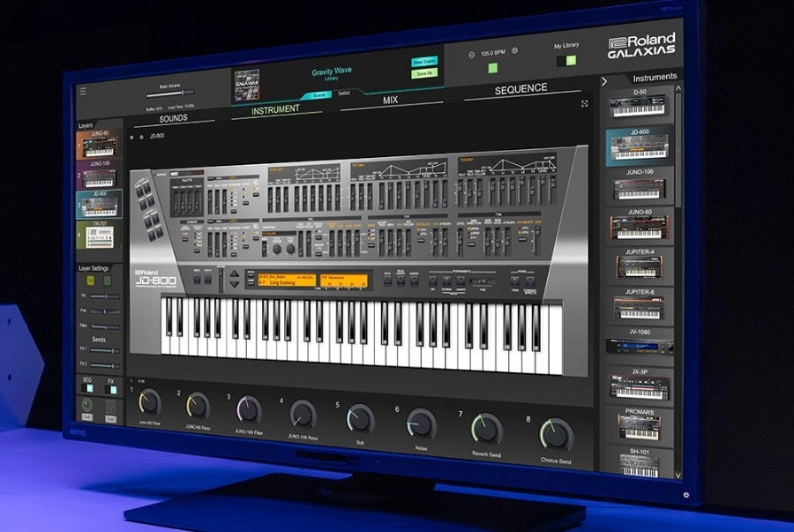794x532 pixels.
Task: Click macro knob 6 Noise
Action: tap(422, 423)
